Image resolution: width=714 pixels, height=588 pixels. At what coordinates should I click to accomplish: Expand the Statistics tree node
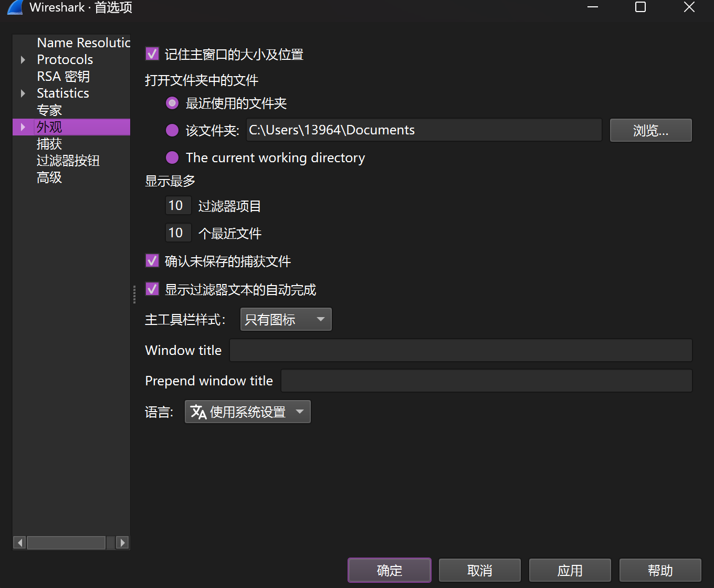23,93
